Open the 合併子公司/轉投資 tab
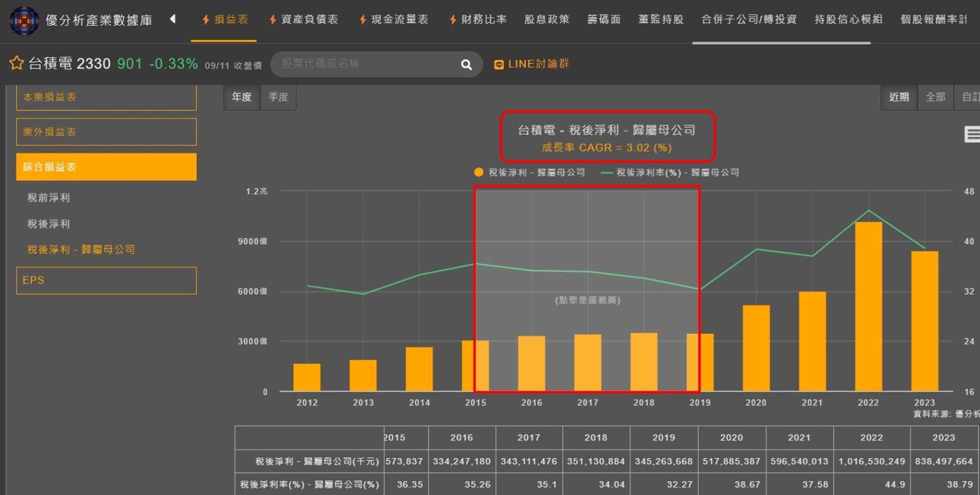This screenshot has height=495, width=980. (749, 19)
